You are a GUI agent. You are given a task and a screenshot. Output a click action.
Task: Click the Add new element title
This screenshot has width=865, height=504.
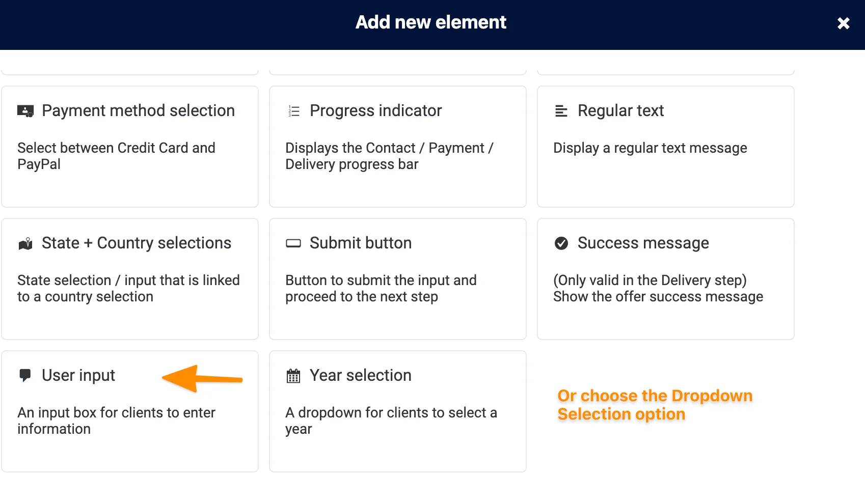(430, 22)
